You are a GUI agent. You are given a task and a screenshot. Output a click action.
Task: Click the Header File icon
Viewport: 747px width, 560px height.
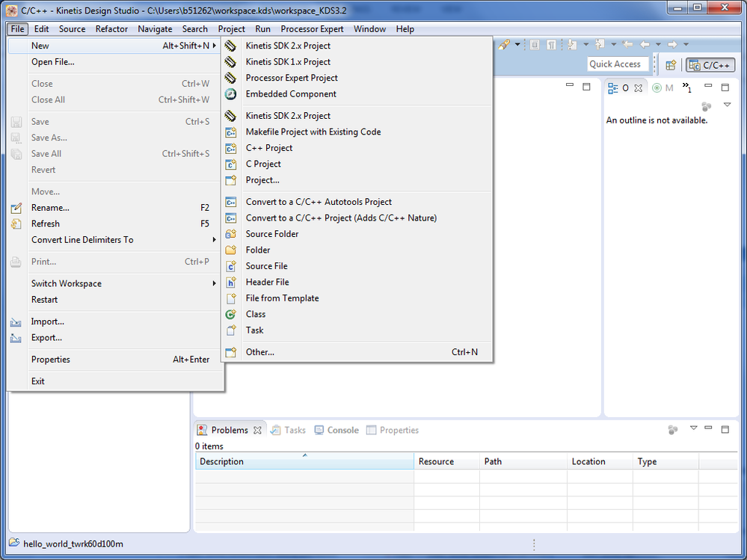(x=230, y=282)
